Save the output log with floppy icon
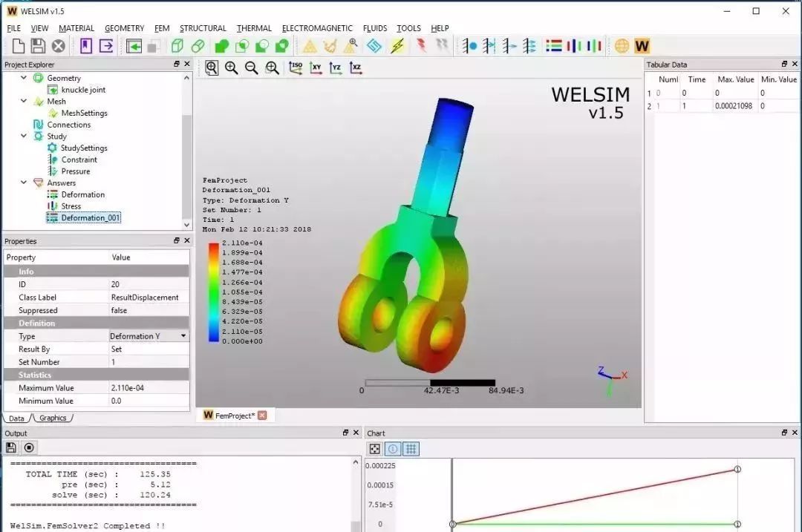The image size is (802, 532). click(x=10, y=447)
